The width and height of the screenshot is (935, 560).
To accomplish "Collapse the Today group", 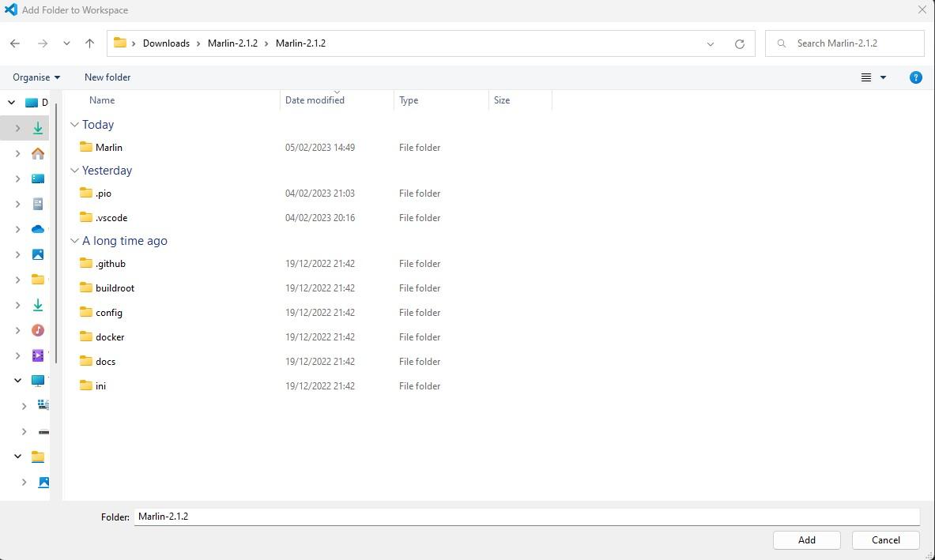I will 74,124.
